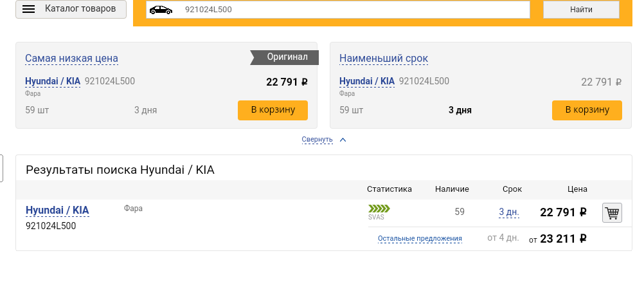Collapse the offers with the chevron arrow
Image resolution: width=644 pixels, height=289 pixels.
(343, 140)
